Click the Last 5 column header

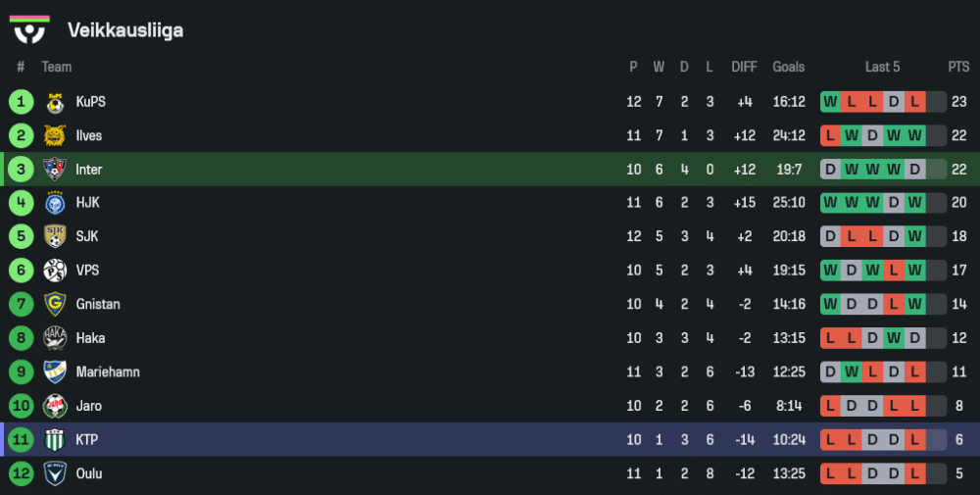click(882, 67)
